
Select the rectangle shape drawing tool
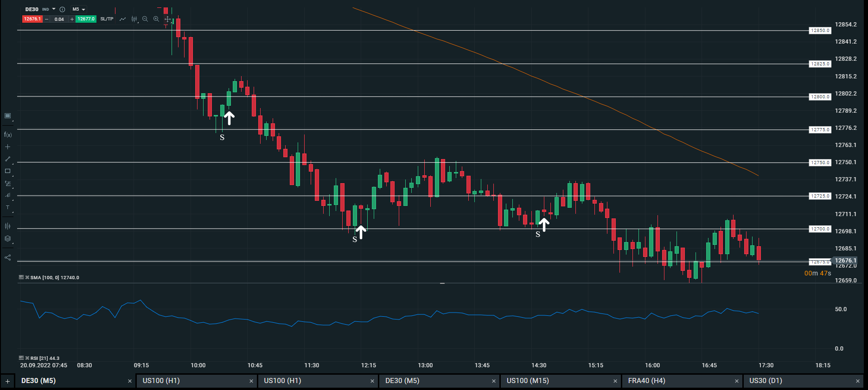click(7, 171)
